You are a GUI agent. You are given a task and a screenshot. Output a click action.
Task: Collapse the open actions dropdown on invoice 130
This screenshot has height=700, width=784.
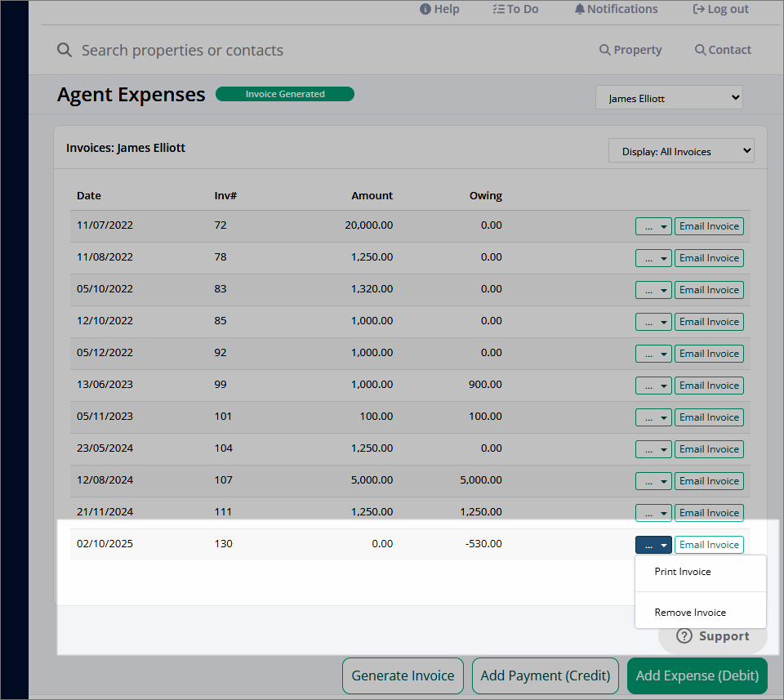point(653,545)
